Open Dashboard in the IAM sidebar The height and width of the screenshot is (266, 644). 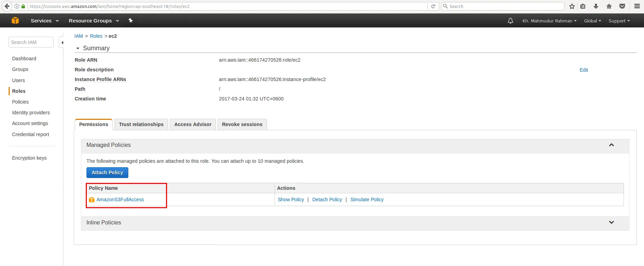(24, 59)
